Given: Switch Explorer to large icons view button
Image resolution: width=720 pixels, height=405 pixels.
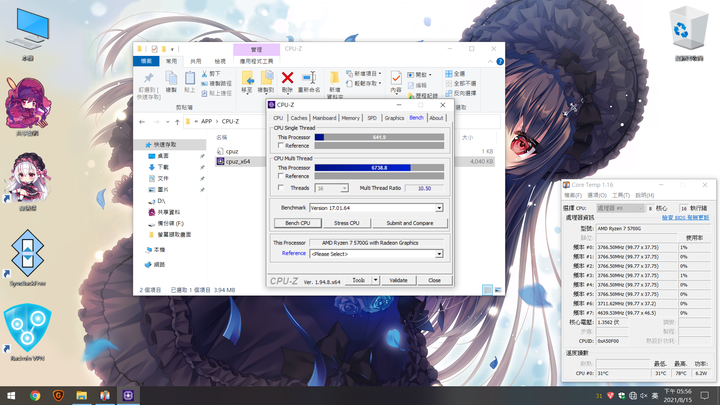Looking at the screenshot, I should point(498,290).
